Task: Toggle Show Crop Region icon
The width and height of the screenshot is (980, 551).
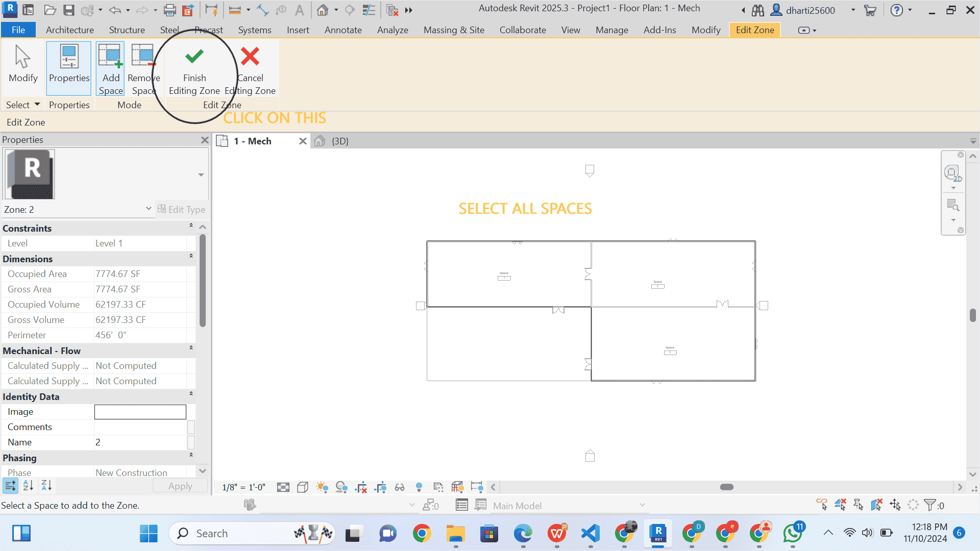Action: (381, 487)
